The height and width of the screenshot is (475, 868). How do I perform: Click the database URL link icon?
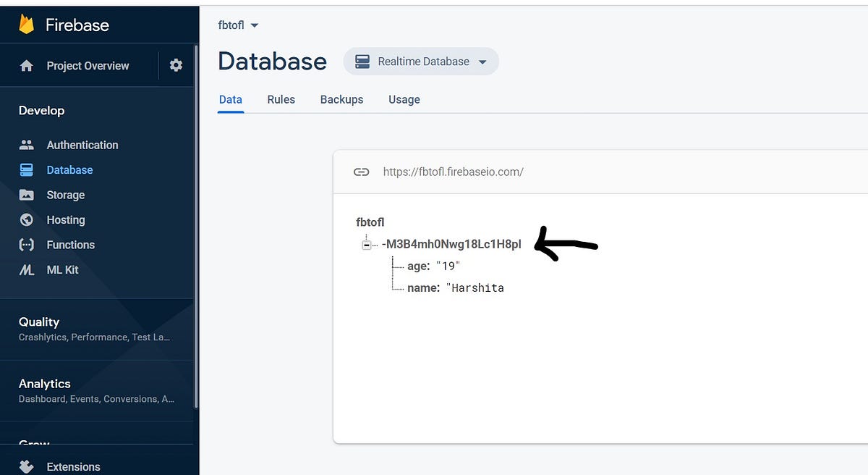tap(361, 172)
